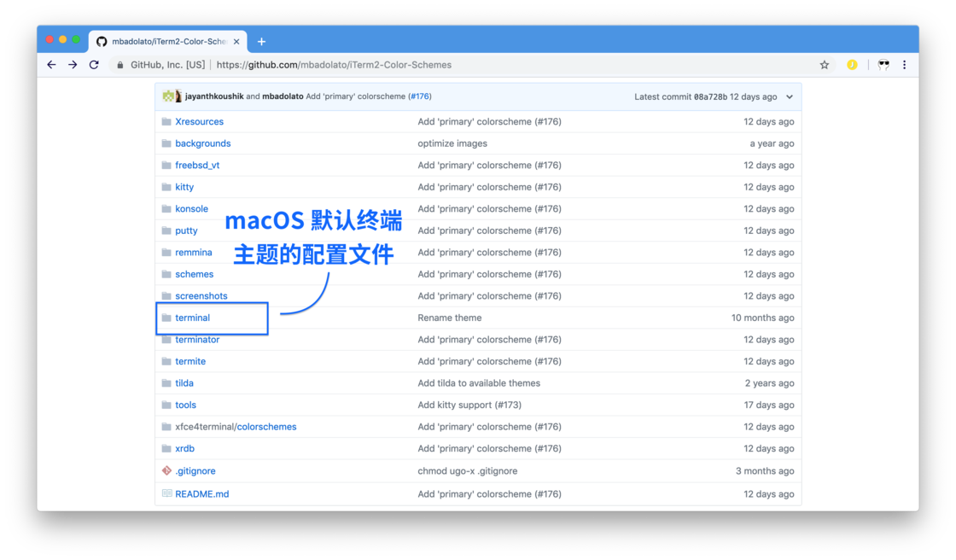Bookmark the page using the star icon
The width and height of the screenshot is (956, 560).
[x=824, y=64]
